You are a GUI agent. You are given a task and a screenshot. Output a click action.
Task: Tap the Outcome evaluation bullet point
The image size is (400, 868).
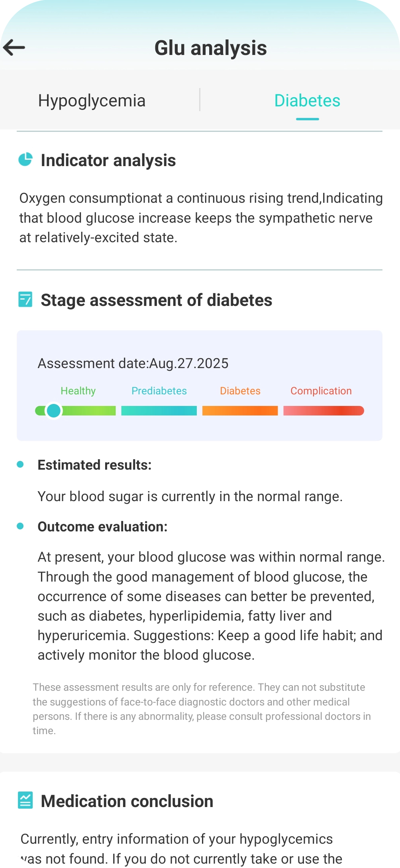[x=20, y=526]
